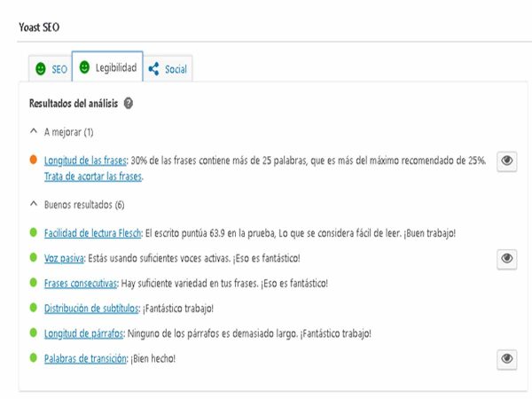The height and width of the screenshot is (399, 532).
Task: Click the green smiley icon on SEO tab
Action: tap(41, 69)
